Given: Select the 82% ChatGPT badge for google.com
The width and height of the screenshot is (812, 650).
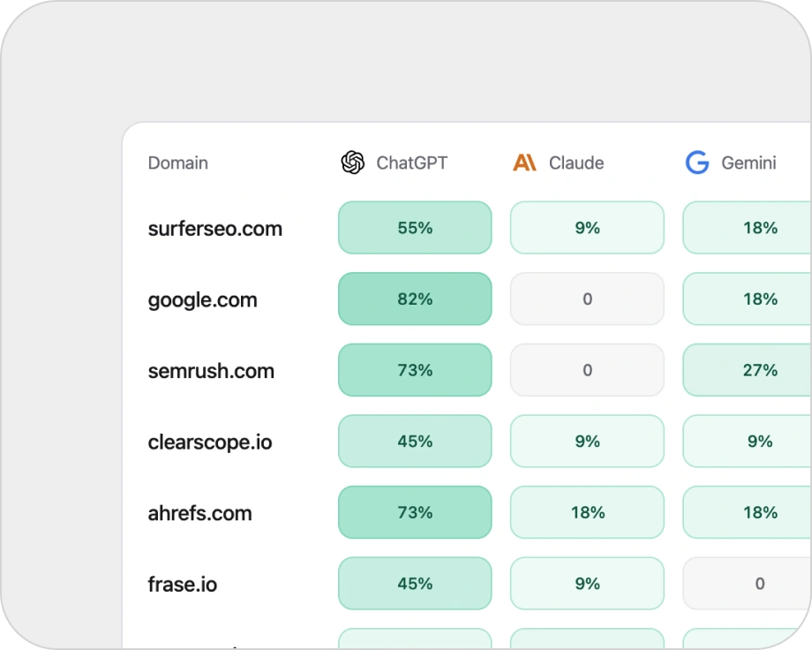Looking at the screenshot, I should 415,299.
